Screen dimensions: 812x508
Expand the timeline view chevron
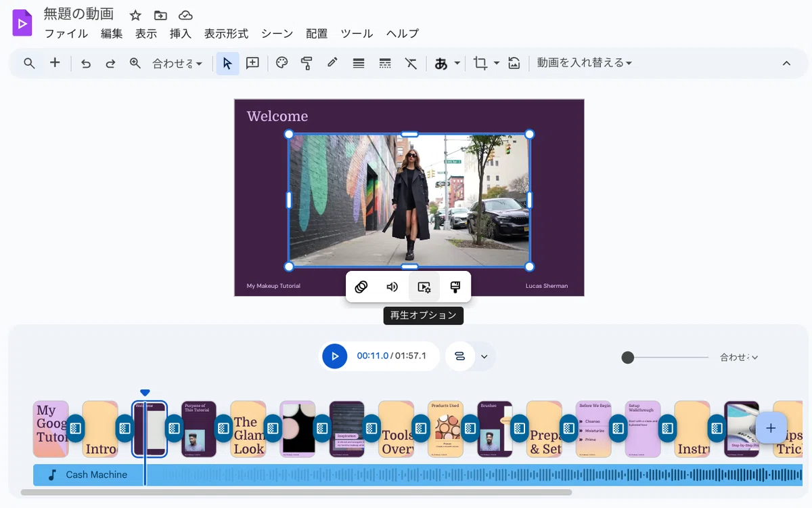coord(484,356)
